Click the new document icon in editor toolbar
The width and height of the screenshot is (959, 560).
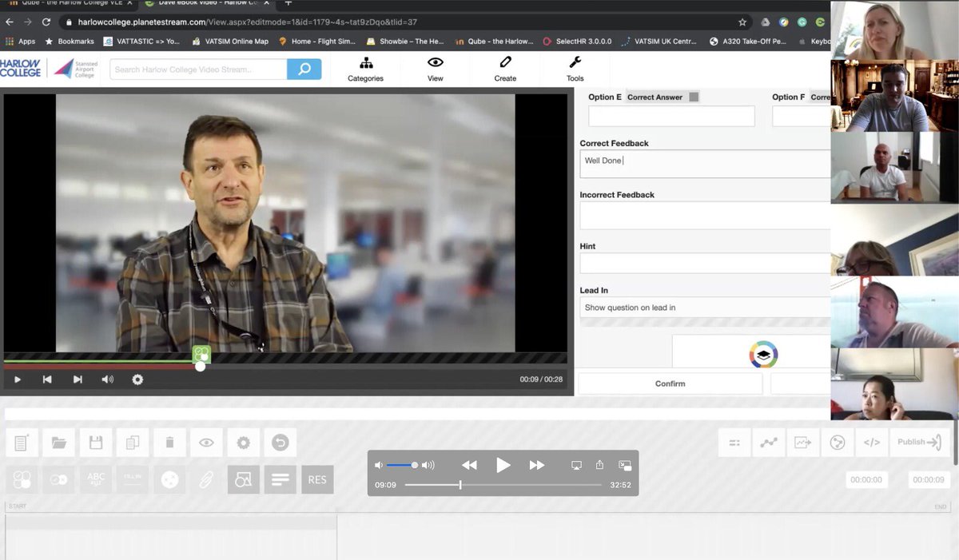(x=22, y=443)
